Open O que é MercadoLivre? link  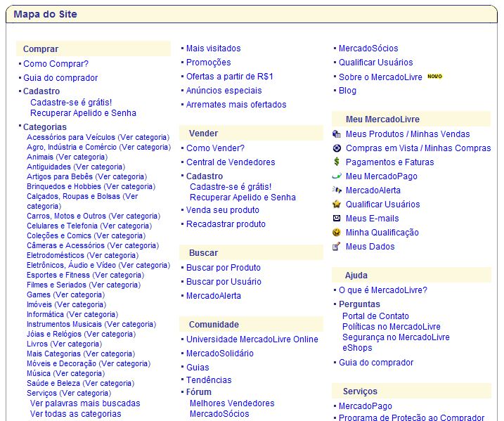(x=383, y=290)
